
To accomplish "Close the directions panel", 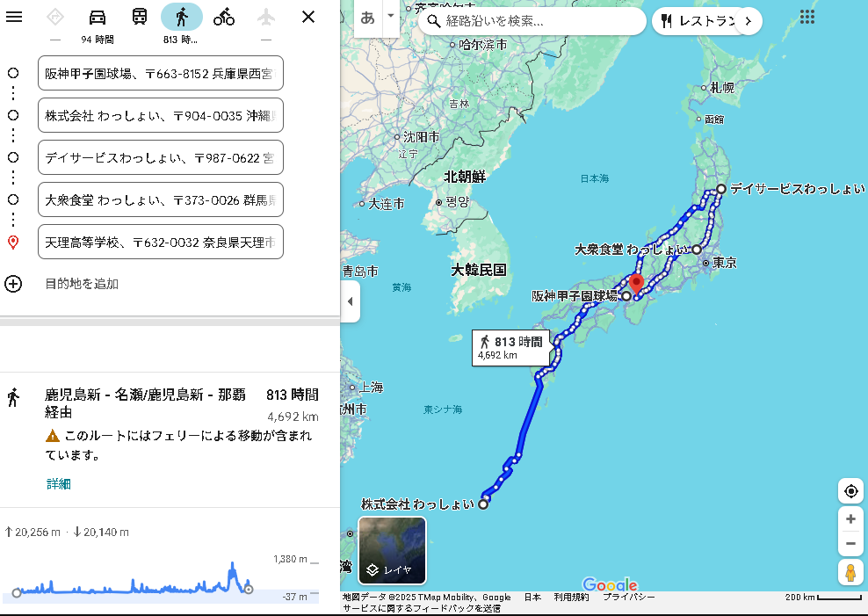I will coord(308,18).
